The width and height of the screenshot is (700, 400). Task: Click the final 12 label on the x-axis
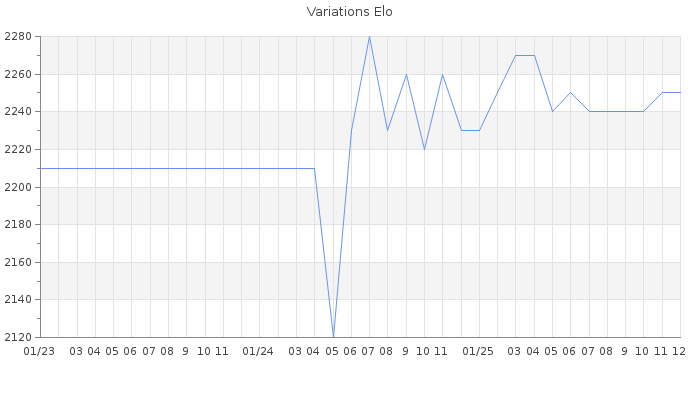point(679,351)
